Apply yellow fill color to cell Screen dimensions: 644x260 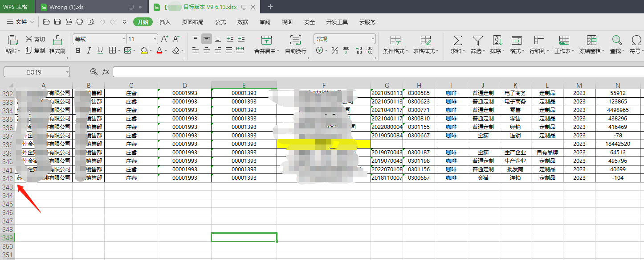pyautogui.click(x=144, y=50)
